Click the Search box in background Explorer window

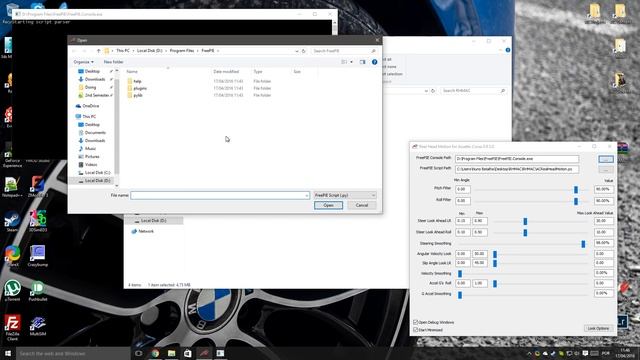[473, 91]
